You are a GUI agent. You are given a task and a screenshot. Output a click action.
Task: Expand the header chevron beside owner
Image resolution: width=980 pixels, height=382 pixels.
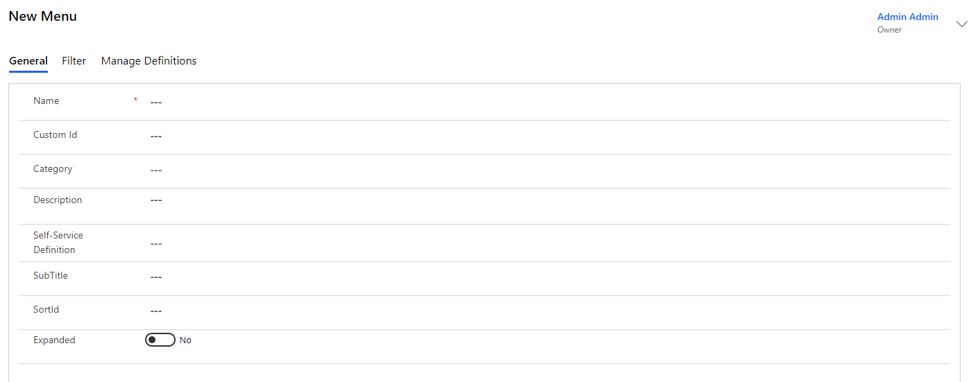pos(961,24)
